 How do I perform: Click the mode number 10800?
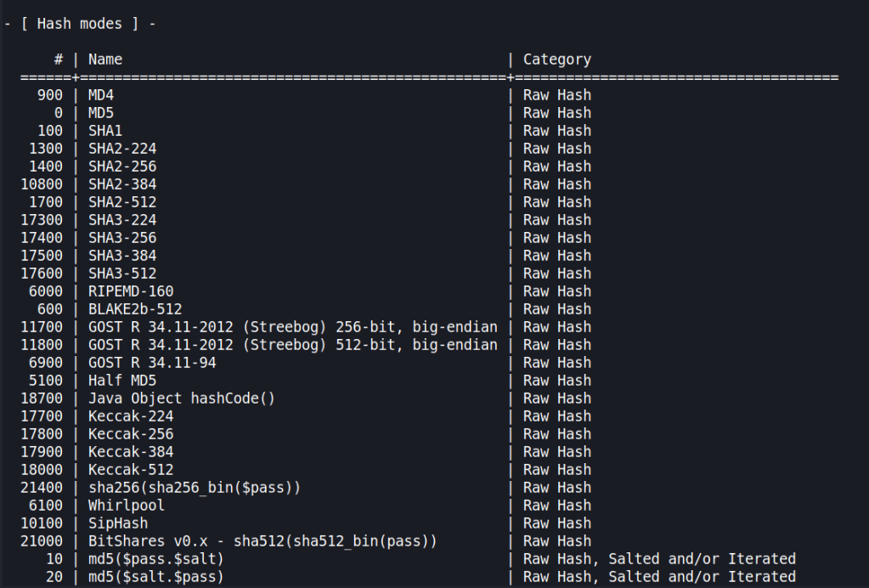42,184
